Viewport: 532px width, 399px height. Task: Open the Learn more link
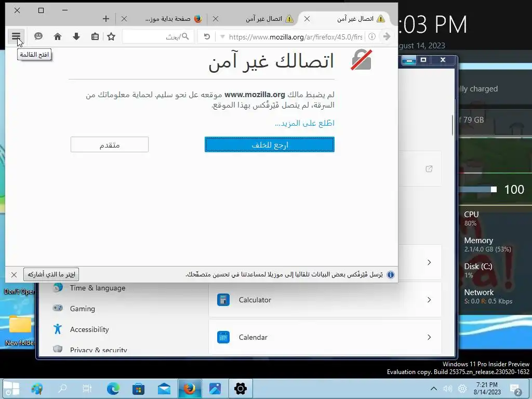coord(304,123)
